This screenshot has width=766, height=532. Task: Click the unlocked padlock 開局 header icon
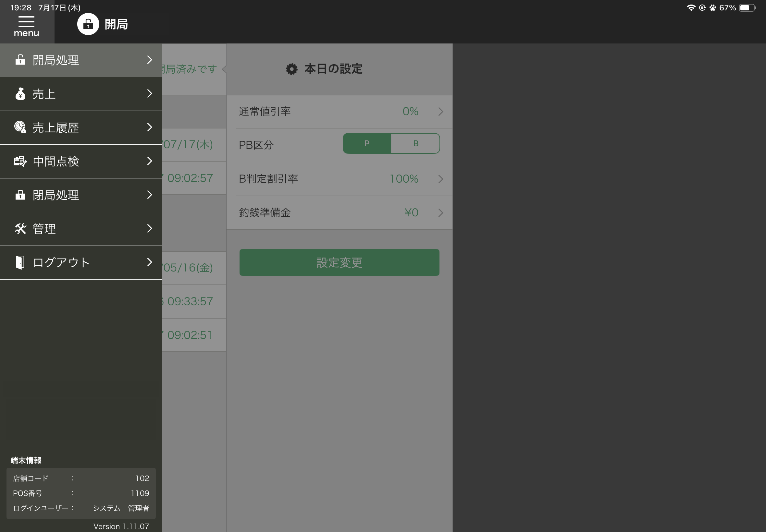(88, 24)
